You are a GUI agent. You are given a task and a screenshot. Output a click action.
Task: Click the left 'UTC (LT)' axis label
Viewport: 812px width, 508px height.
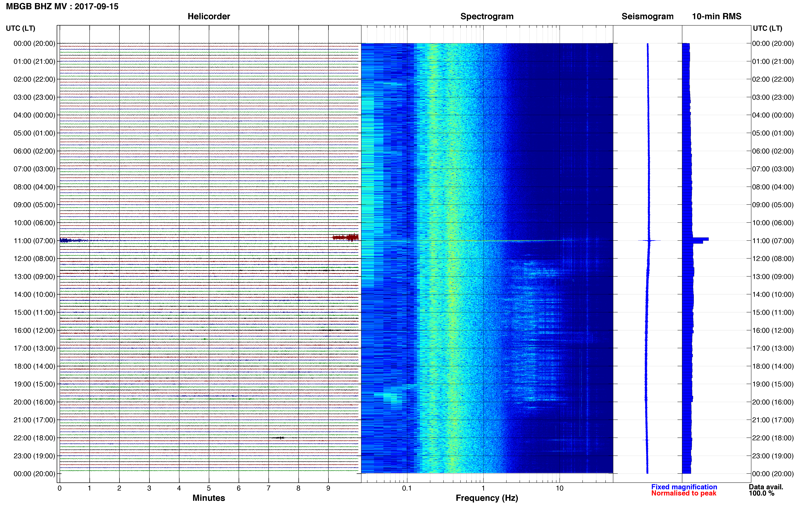(21, 28)
